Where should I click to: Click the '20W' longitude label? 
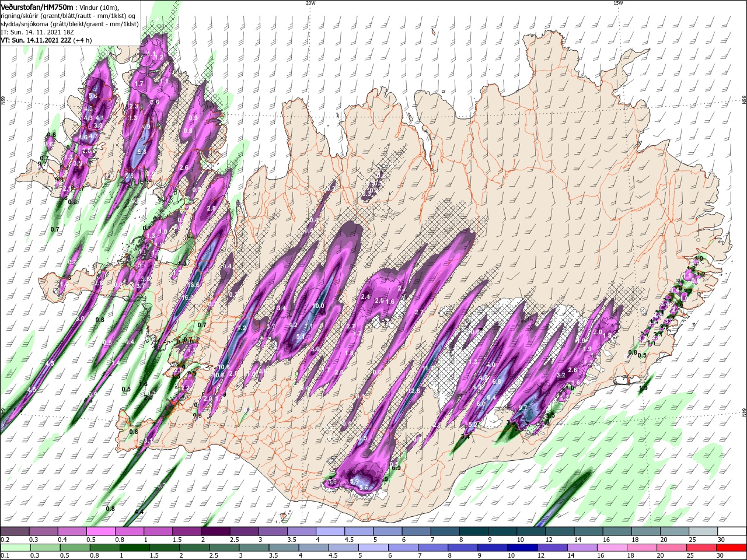[310, 3]
